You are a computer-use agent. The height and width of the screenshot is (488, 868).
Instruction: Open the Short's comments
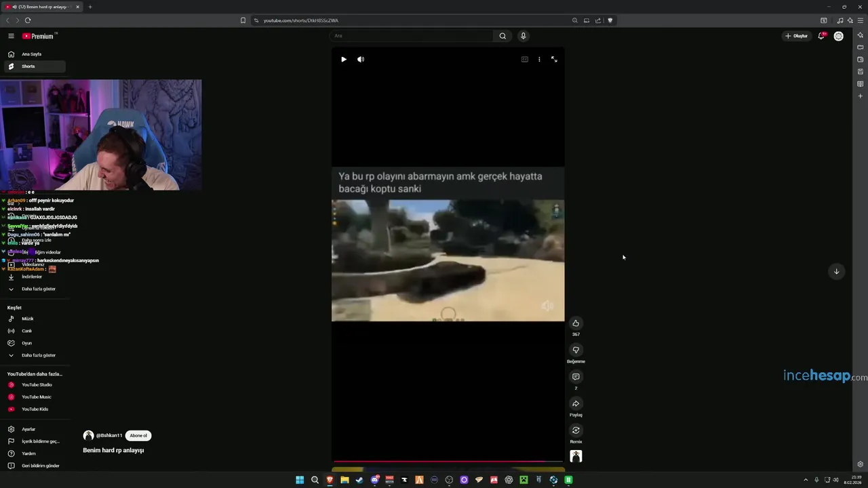(x=576, y=377)
